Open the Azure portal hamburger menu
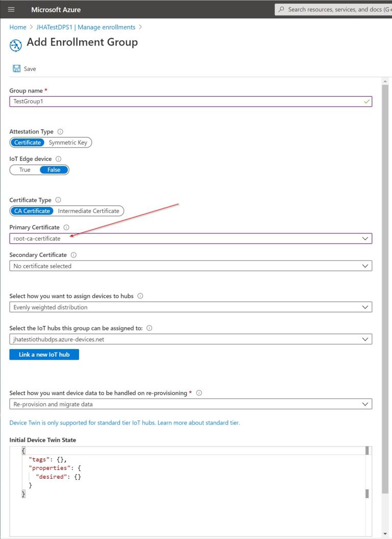Image resolution: width=392 pixels, height=539 pixels. point(11,9)
